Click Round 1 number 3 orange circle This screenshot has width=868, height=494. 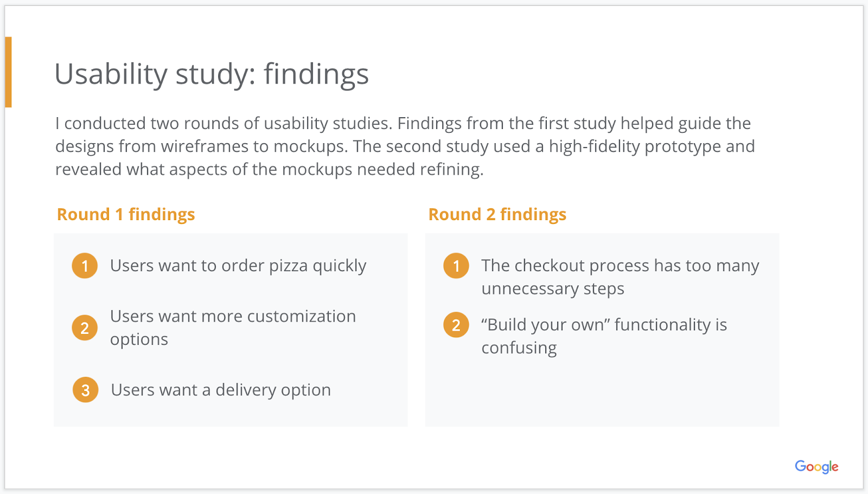(x=85, y=390)
